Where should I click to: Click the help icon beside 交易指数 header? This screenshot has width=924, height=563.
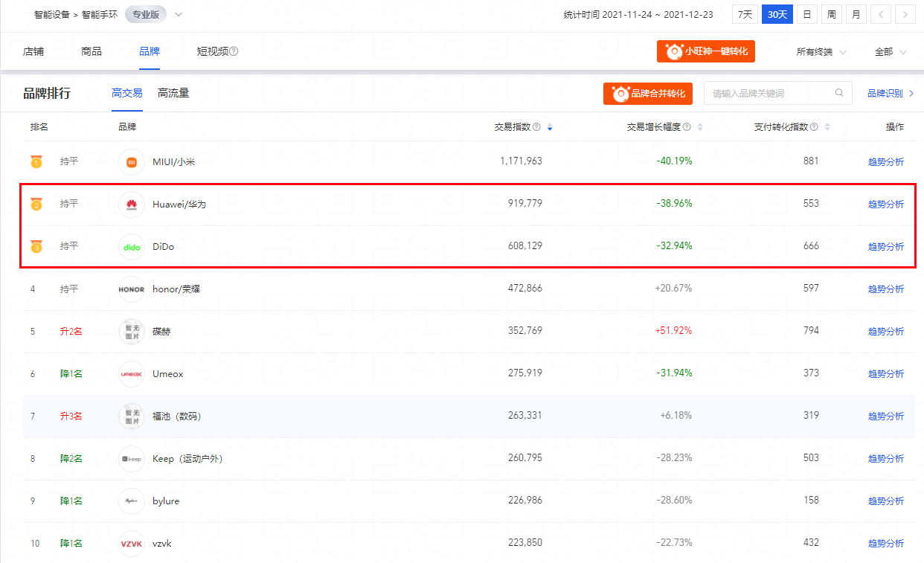click(537, 127)
